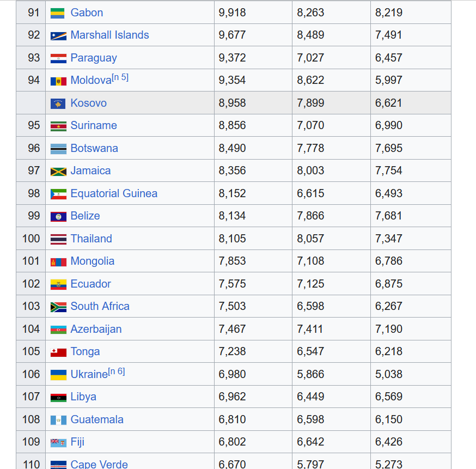Click the Marshall Islands flag icon
The image size is (476, 469).
click(58, 36)
